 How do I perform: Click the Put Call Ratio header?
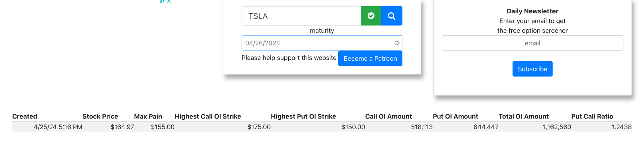[x=592, y=116]
